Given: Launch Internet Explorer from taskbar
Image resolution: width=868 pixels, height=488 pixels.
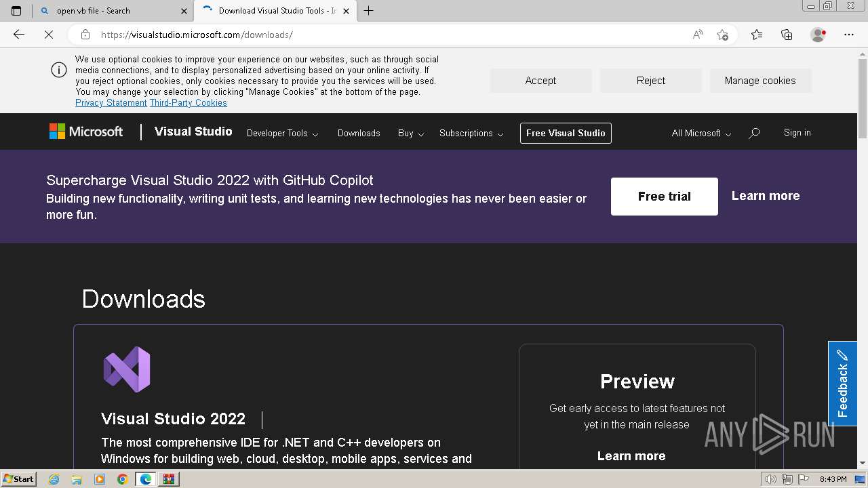Looking at the screenshot, I should pos(54,479).
